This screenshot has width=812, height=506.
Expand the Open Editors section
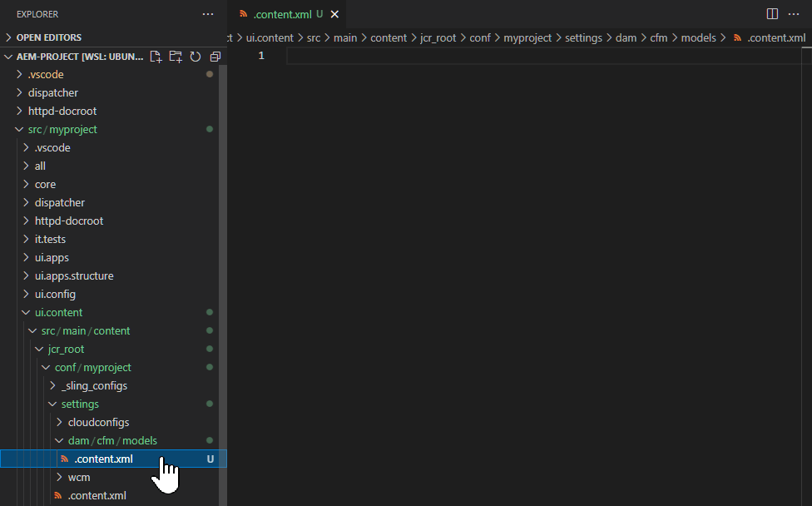[113, 37]
